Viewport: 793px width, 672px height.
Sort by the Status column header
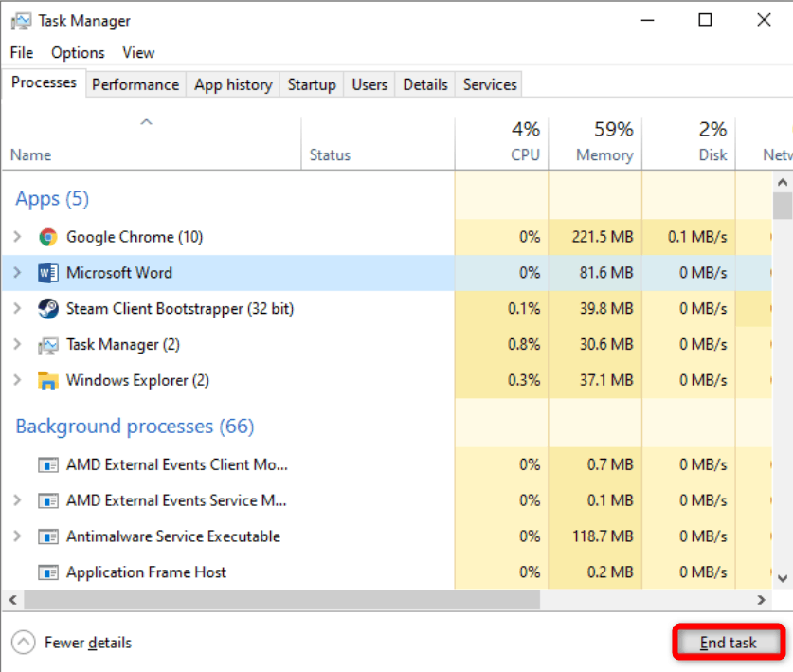tap(378, 144)
